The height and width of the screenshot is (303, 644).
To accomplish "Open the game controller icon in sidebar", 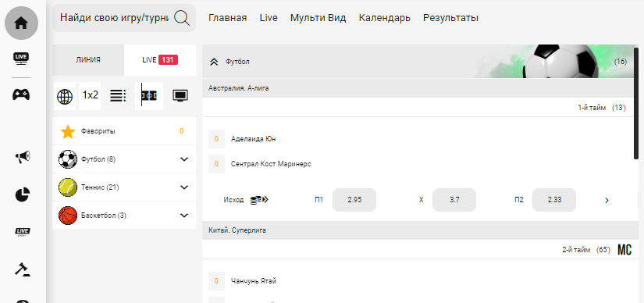I will (21, 94).
